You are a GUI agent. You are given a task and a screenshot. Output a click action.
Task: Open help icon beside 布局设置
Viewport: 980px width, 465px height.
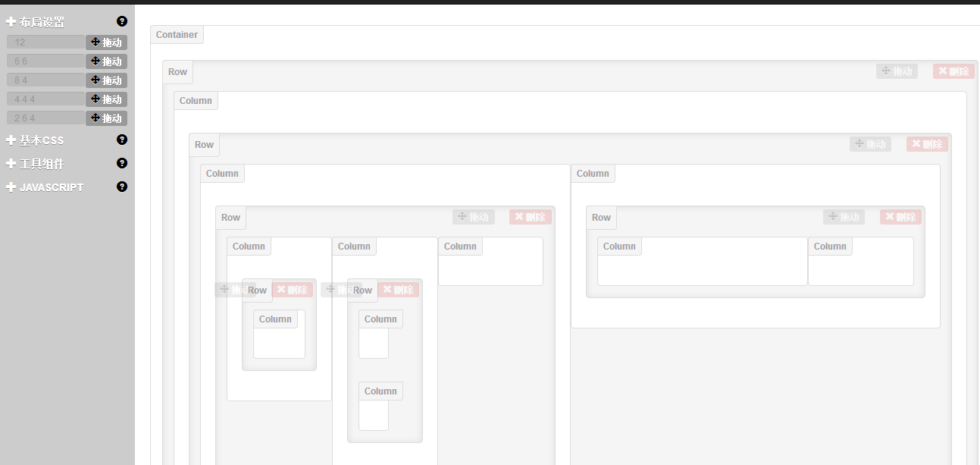(122, 21)
